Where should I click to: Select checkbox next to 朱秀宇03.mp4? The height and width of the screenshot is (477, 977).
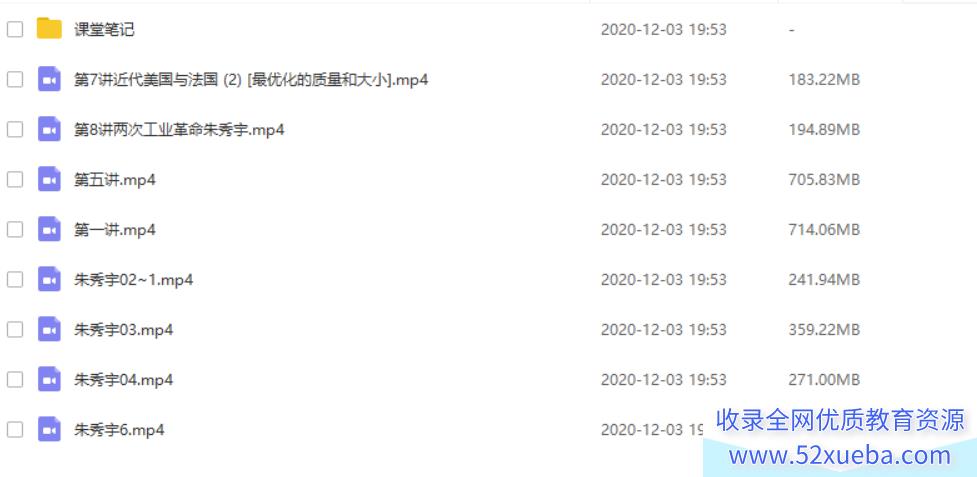[15, 329]
